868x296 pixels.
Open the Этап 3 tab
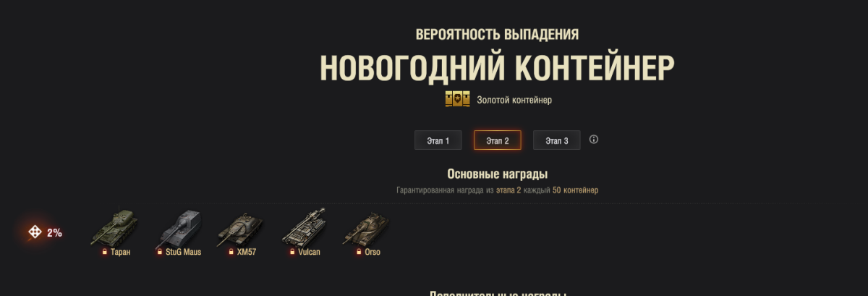point(556,140)
